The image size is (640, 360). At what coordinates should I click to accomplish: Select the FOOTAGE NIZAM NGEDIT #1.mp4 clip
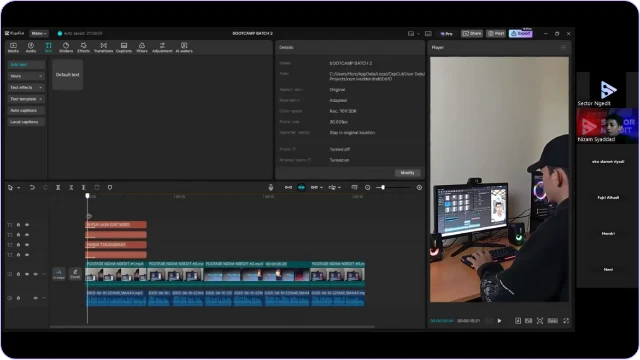click(x=116, y=273)
